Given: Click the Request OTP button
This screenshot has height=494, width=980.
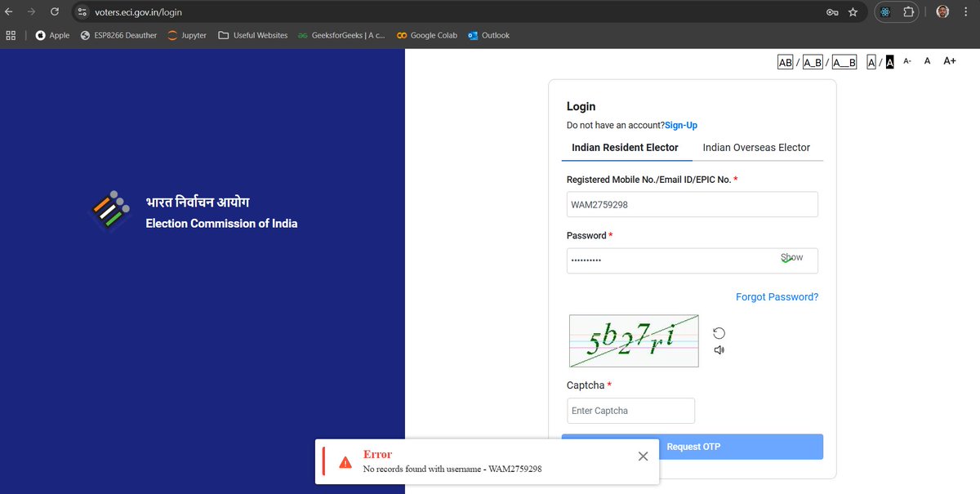Looking at the screenshot, I should (693, 447).
